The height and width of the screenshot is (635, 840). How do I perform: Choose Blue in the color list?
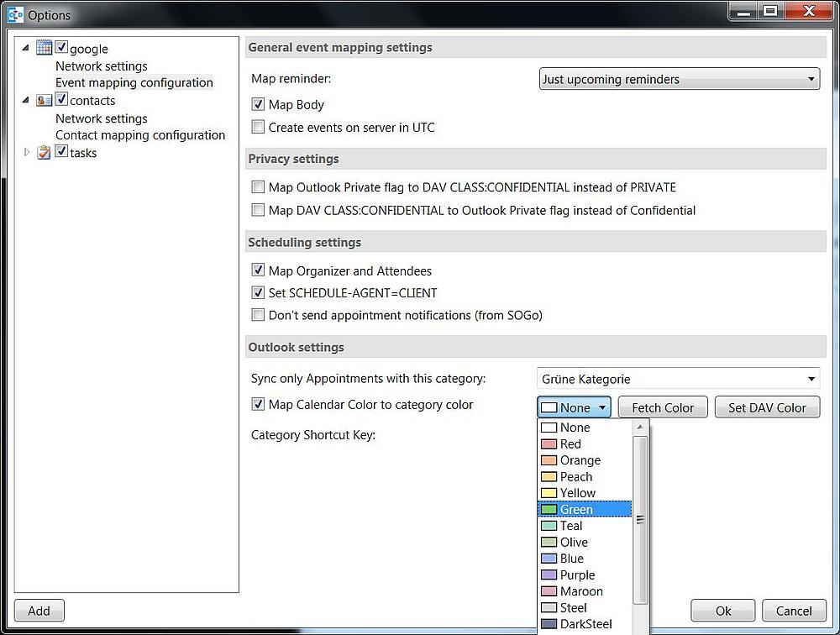point(585,559)
